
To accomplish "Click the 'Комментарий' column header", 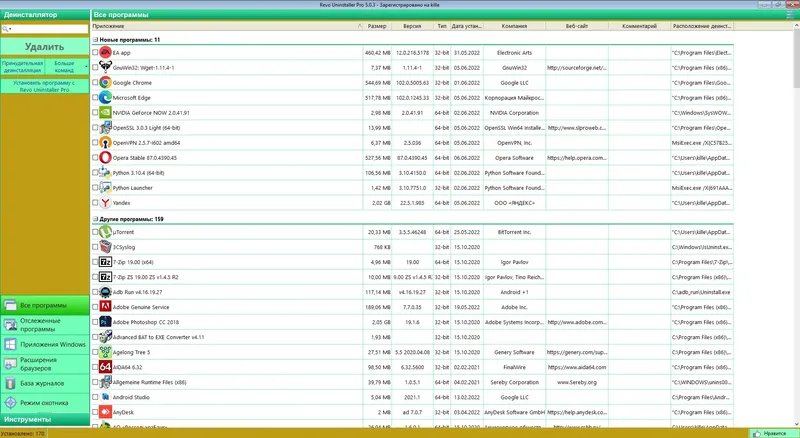I will point(639,26).
